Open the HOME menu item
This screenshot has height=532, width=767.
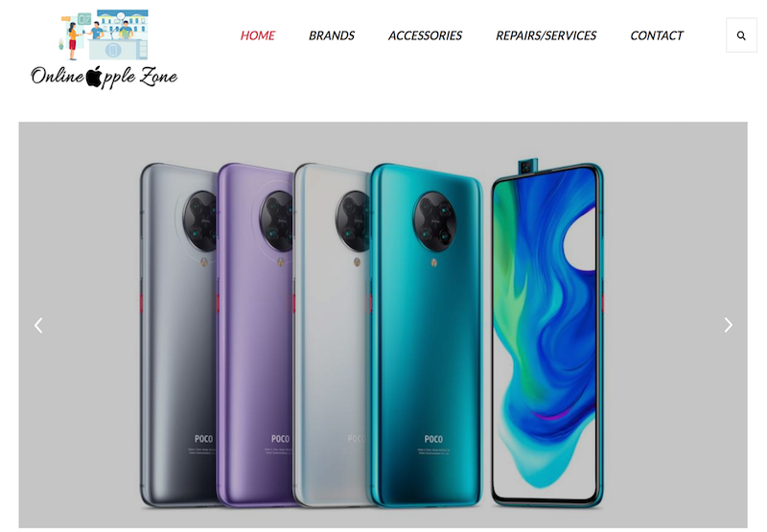[x=257, y=35]
